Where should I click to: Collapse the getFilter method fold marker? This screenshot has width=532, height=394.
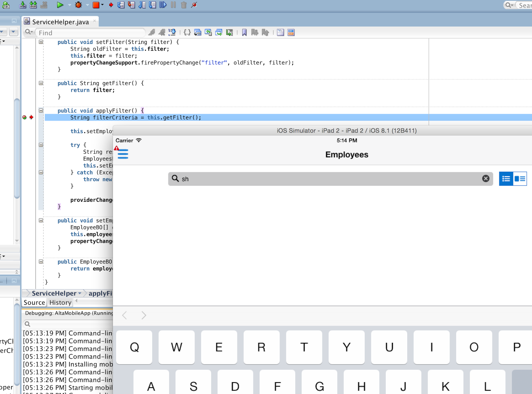[41, 83]
